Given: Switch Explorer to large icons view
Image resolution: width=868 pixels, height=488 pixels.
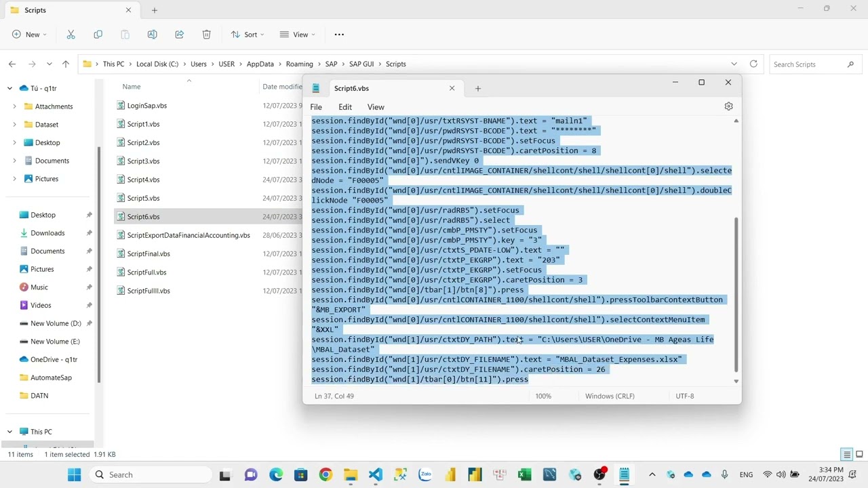Looking at the screenshot, I should click(859, 454).
